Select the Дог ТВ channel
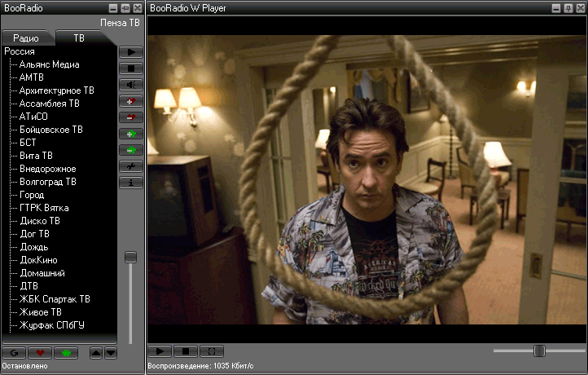The width and height of the screenshot is (588, 375). point(34,234)
